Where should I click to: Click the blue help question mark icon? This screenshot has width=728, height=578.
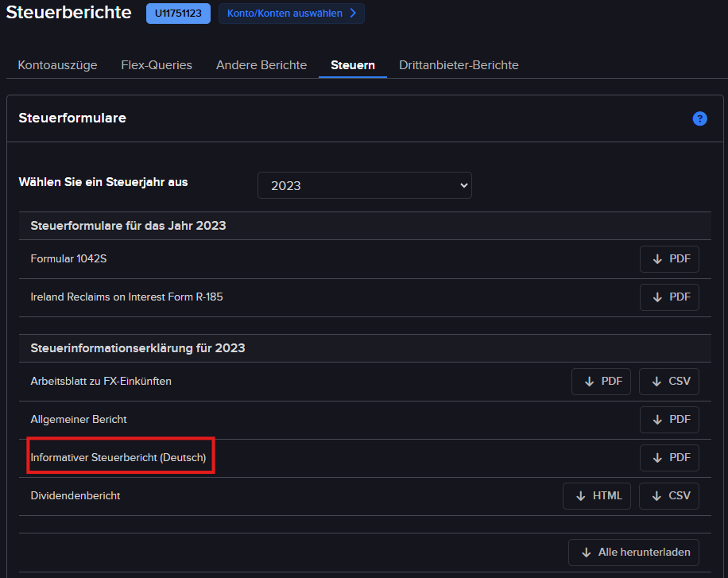(x=699, y=118)
